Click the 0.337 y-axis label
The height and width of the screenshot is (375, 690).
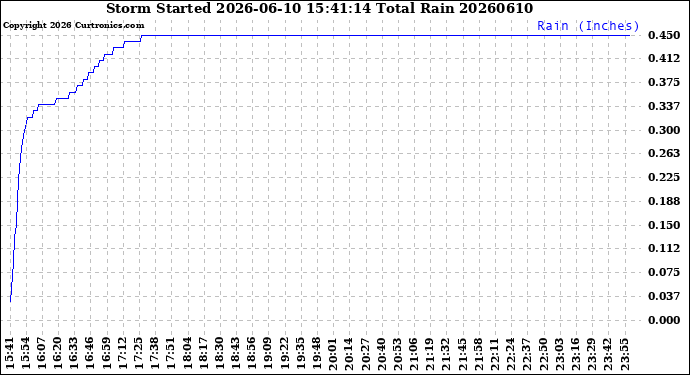[x=664, y=106]
